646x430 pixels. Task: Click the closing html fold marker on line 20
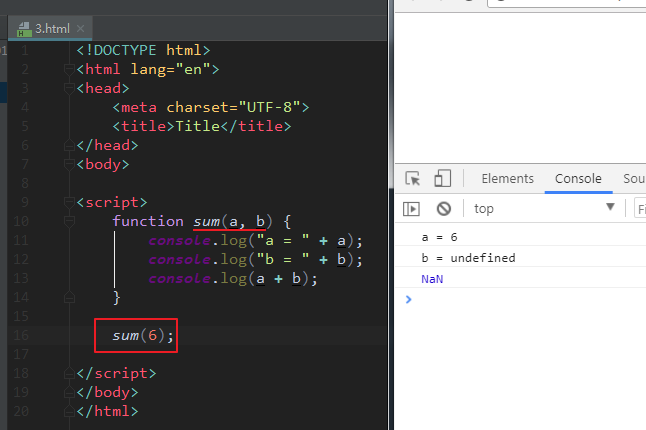[69, 411]
